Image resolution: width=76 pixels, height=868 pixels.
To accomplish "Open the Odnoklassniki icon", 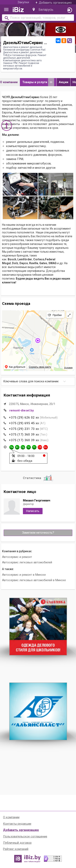I will [x=64, y=40].
